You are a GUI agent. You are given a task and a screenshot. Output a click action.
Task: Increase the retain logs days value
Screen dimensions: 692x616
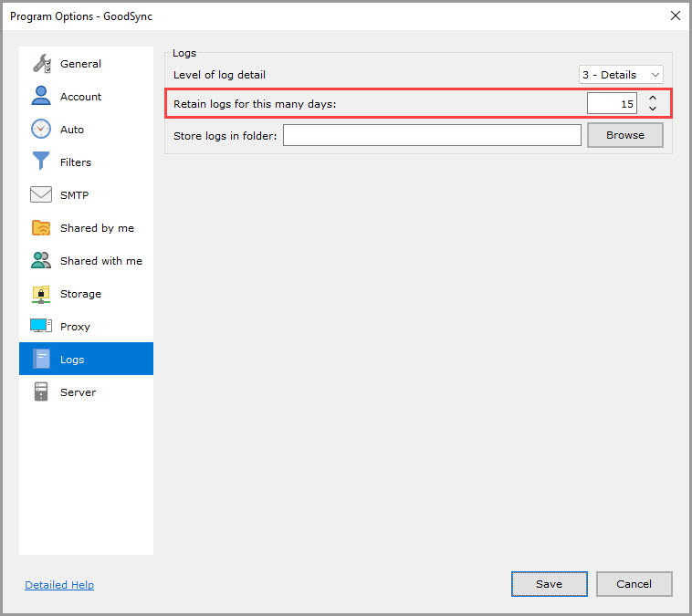(653, 98)
